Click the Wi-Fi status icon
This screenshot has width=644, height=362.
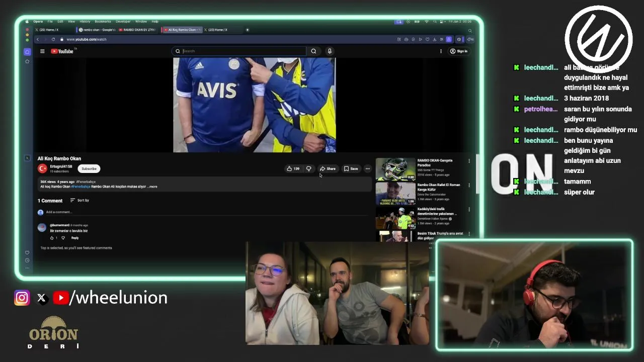[x=427, y=22]
